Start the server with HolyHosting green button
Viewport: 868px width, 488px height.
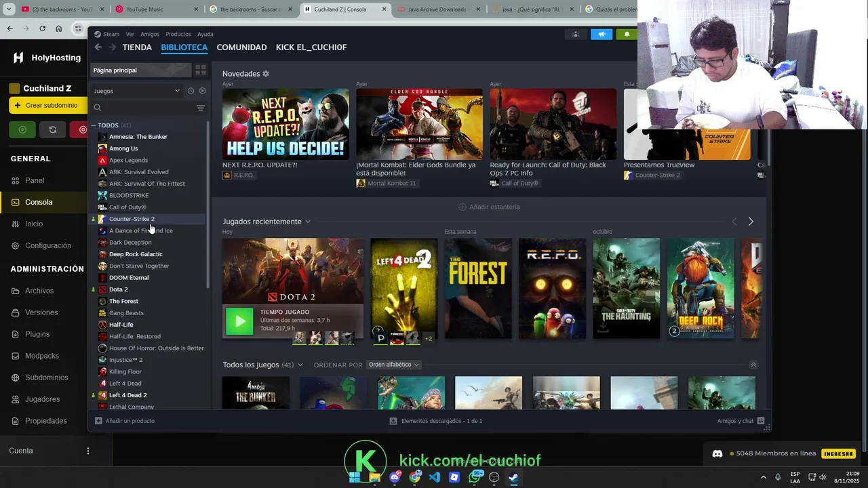tap(22, 129)
